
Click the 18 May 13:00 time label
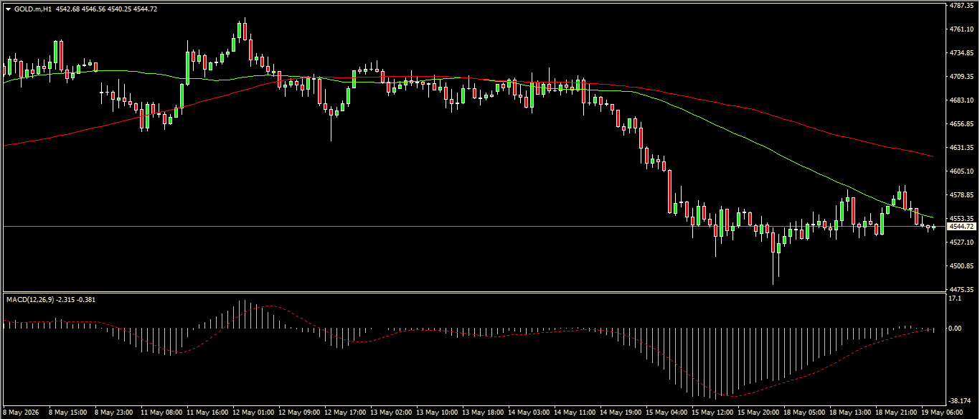pos(850,413)
